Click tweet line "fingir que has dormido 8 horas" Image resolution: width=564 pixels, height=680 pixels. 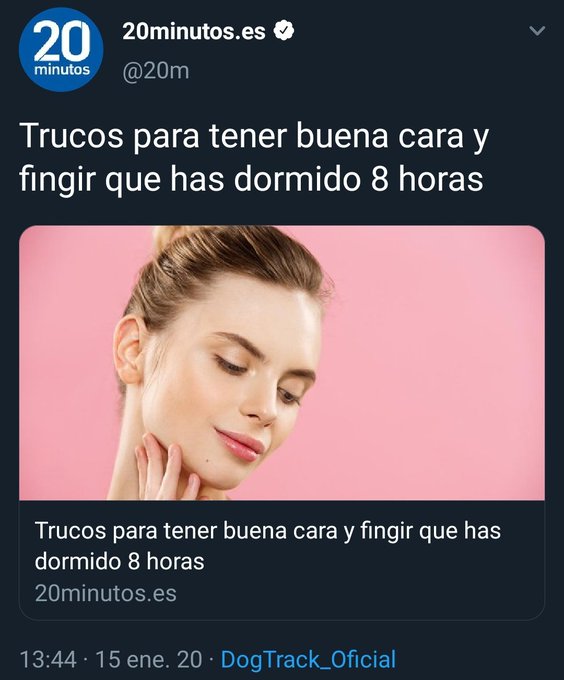(x=251, y=180)
